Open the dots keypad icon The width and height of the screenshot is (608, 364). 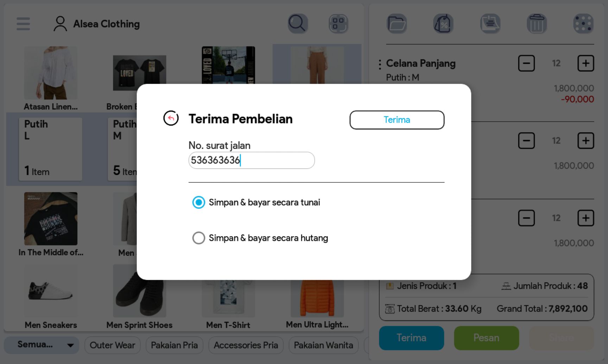coord(583,24)
